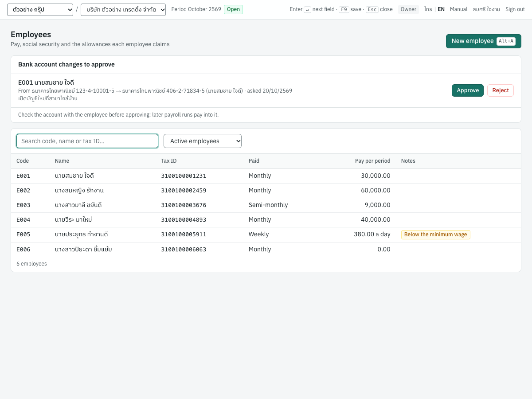This screenshot has height=399, width=532.
Task: Select employee code E002
Action: coord(23,191)
